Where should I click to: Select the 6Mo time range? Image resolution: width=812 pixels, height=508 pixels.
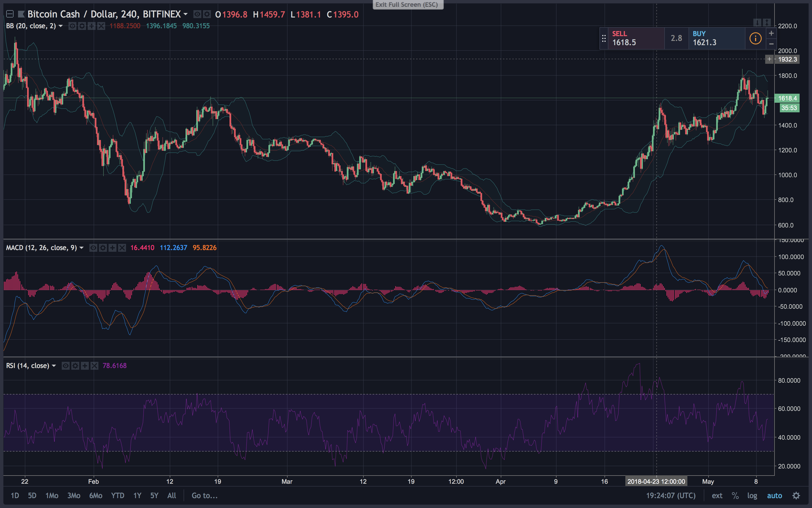[96, 496]
